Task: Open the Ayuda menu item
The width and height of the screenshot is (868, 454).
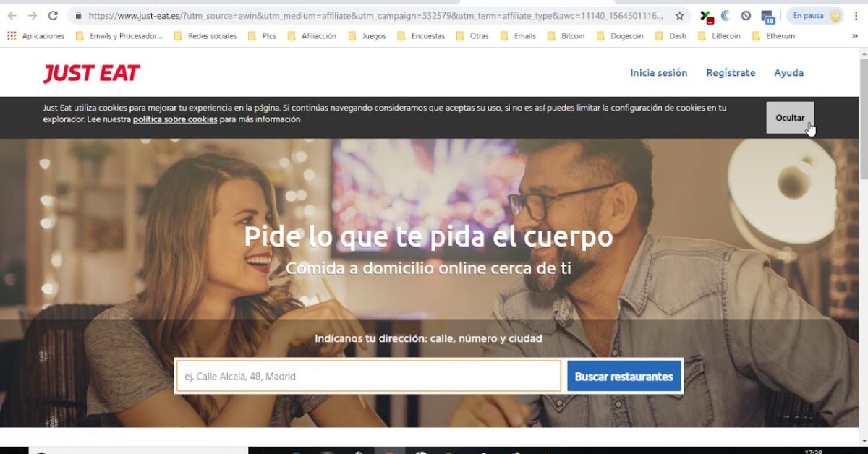Action: [788, 72]
